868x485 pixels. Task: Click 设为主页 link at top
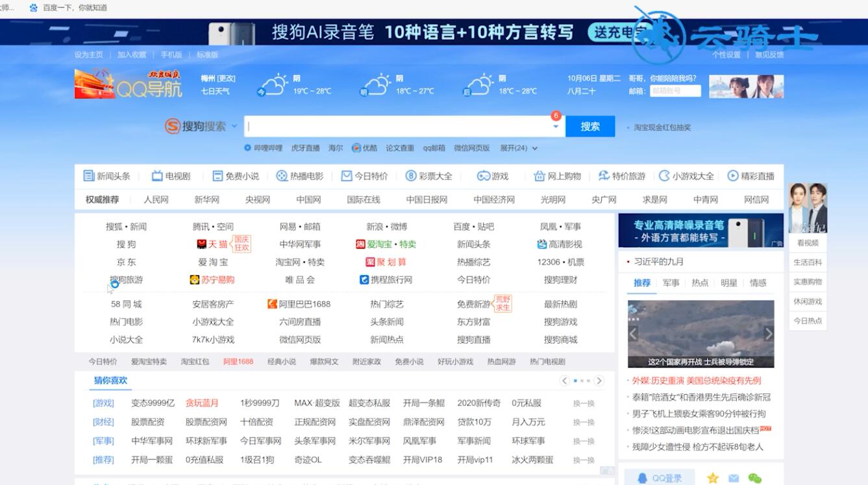89,55
